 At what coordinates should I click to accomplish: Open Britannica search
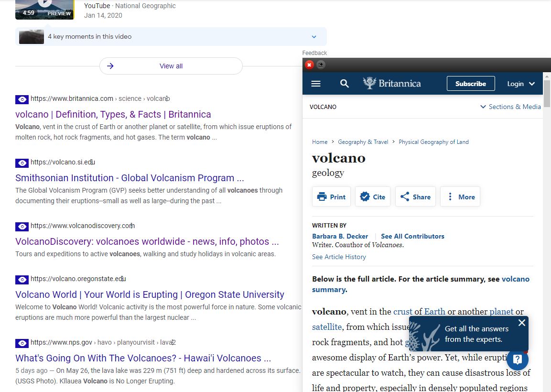(344, 83)
